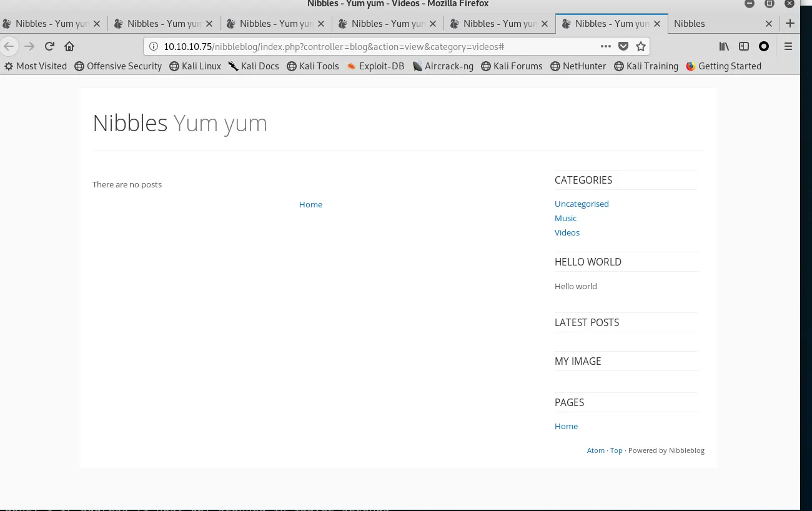Open the Library panel
The image size is (812, 511).
pyautogui.click(x=724, y=46)
